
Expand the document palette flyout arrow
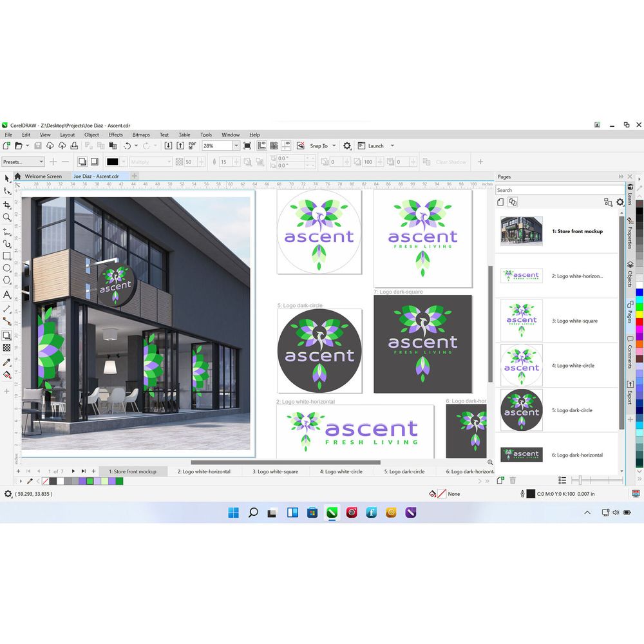pos(21,481)
